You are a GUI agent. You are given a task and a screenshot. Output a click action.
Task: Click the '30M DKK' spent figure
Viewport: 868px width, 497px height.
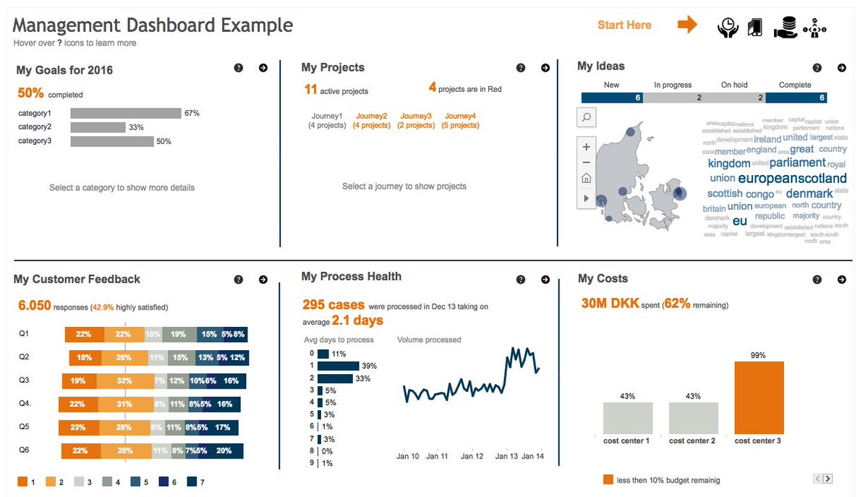[610, 304]
